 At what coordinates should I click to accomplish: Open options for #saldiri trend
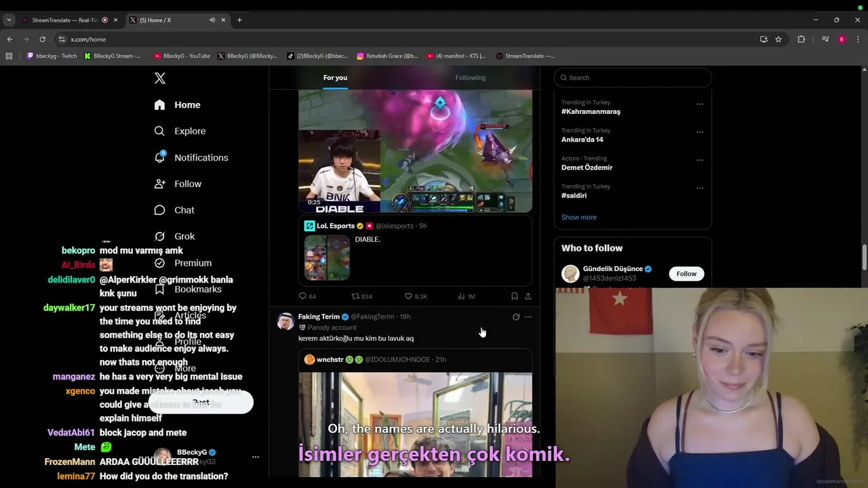(700, 188)
